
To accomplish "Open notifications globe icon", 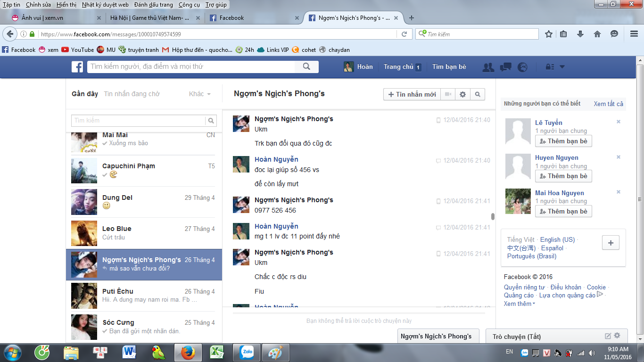I will pos(522,67).
